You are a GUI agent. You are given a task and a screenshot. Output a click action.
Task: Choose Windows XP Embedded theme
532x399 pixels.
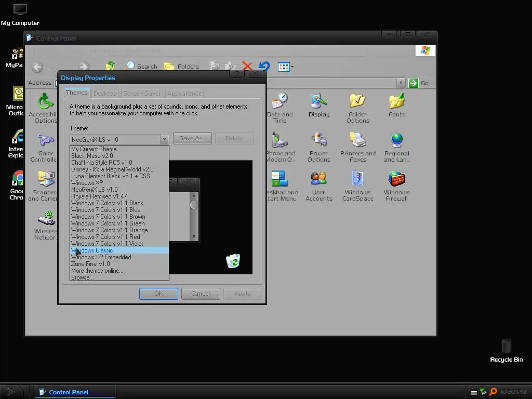pyautogui.click(x=119, y=257)
